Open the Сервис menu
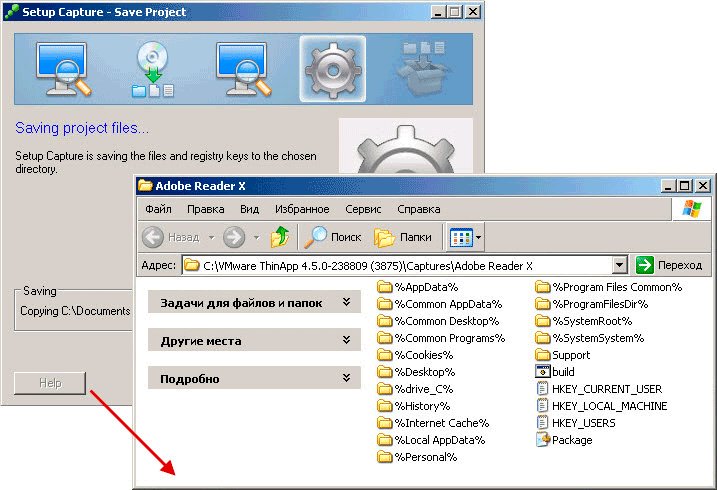This screenshot has height=490, width=717. click(x=363, y=209)
